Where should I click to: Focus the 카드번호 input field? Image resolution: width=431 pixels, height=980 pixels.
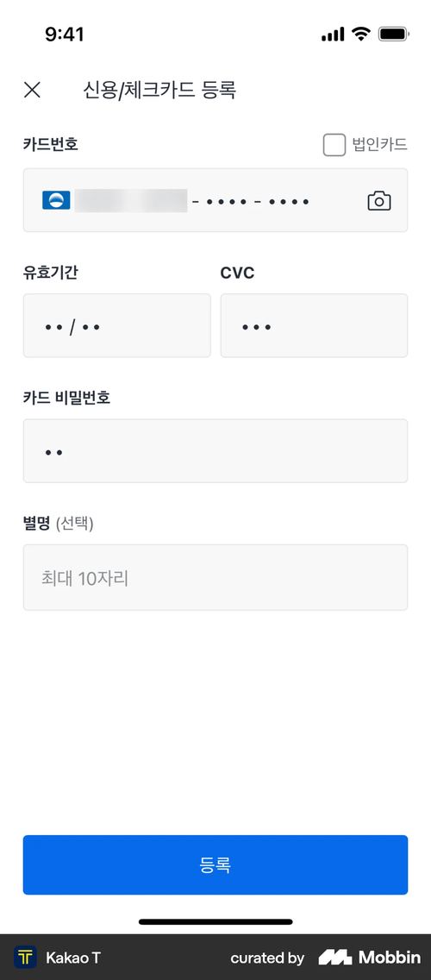pos(215,200)
